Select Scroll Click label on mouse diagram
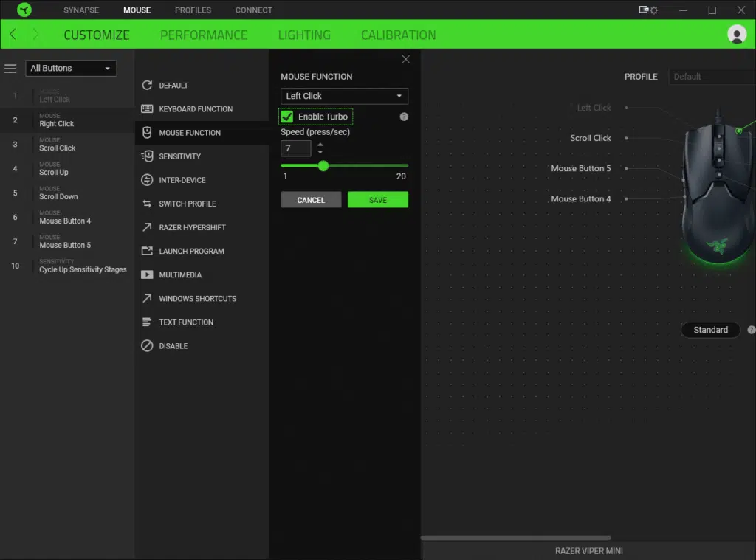 590,138
